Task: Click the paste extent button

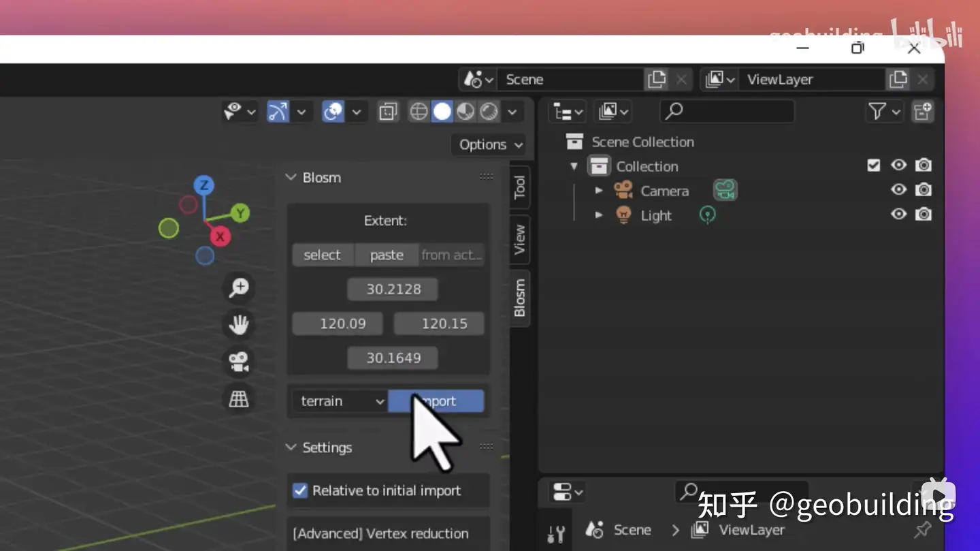Action: [x=387, y=255]
